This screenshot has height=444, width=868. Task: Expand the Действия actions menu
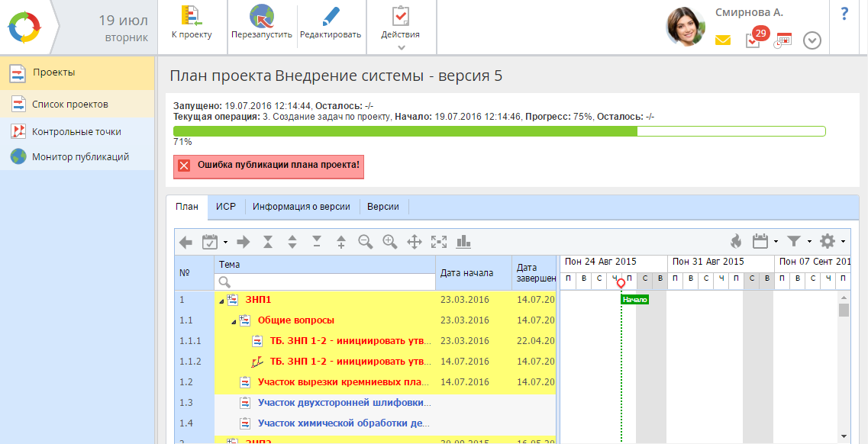401,27
